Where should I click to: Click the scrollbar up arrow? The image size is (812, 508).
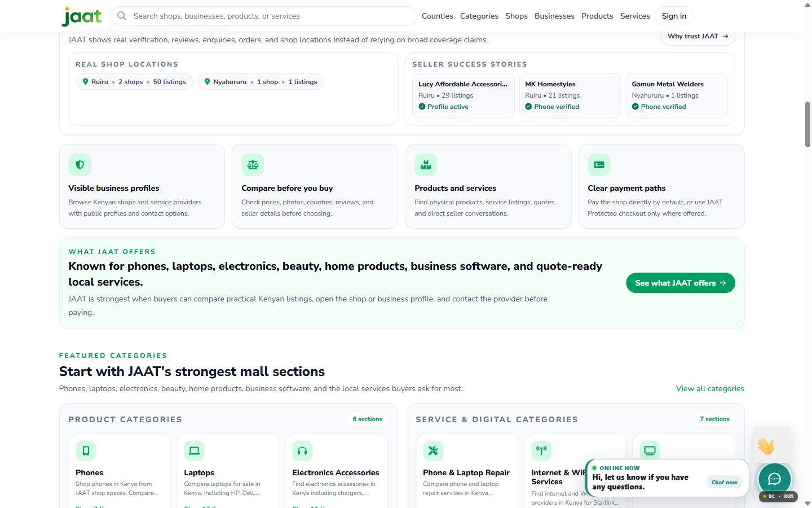(x=807, y=5)
